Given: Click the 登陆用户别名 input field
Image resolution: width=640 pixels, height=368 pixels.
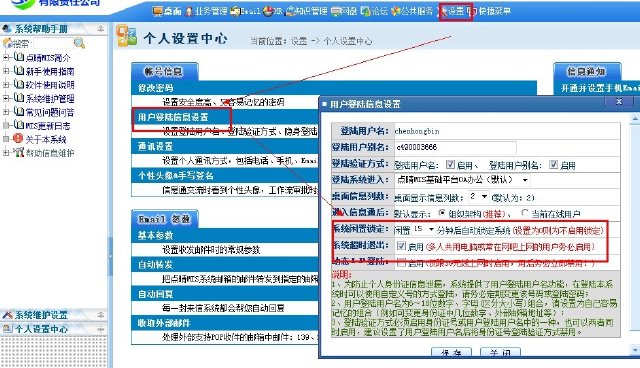Looking at the screenshot, I should pyautogui.click(x=456, y=147).
